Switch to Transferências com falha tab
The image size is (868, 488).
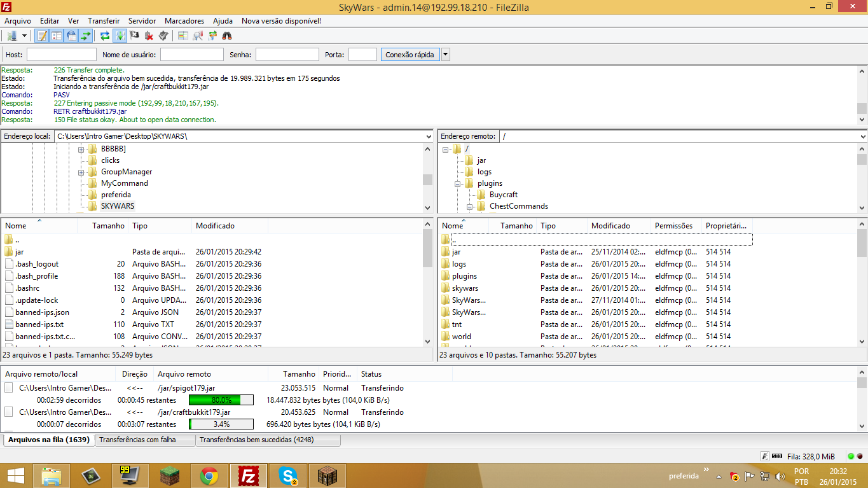click(x=145, y=440)
